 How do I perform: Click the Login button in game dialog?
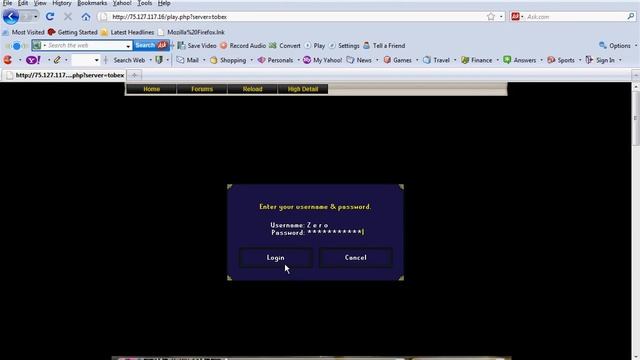[x=276, y=258]
